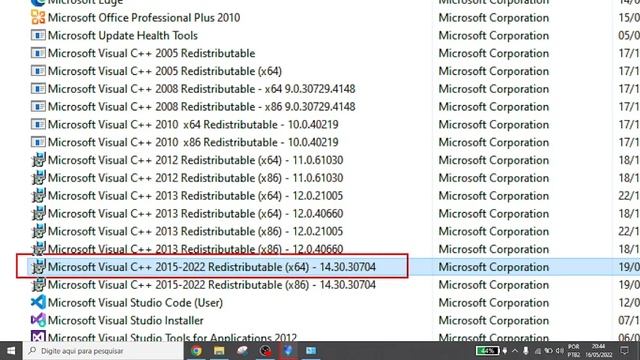Click publisher cell of Update Health Tools row
This screenshot has width=640, height=360.
pyautogui.click(x=494, y=36)
